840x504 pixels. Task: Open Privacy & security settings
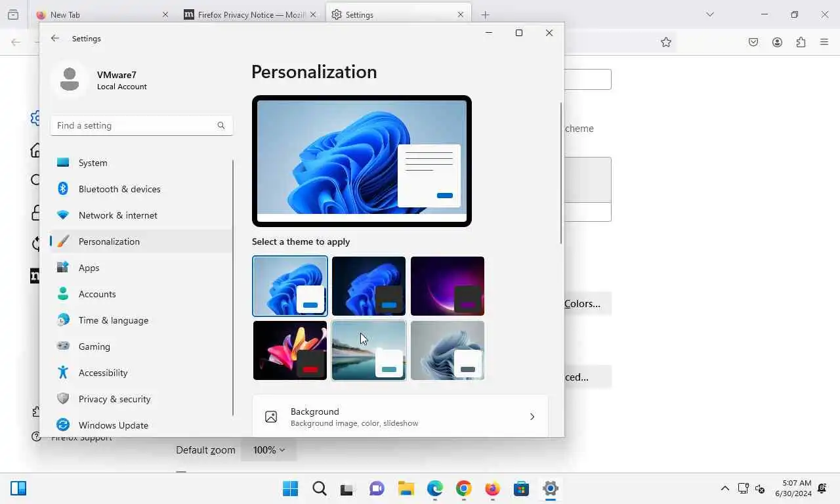point(141,399)
